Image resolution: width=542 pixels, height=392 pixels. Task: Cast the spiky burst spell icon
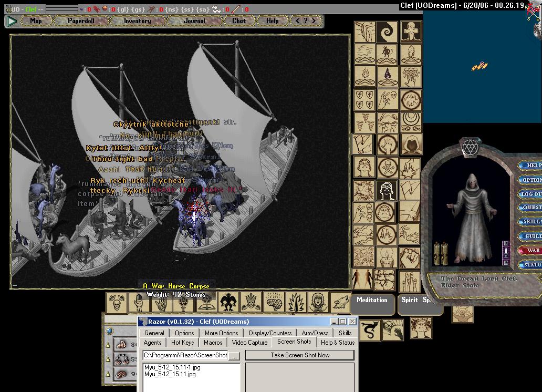[x=296, y=302]
